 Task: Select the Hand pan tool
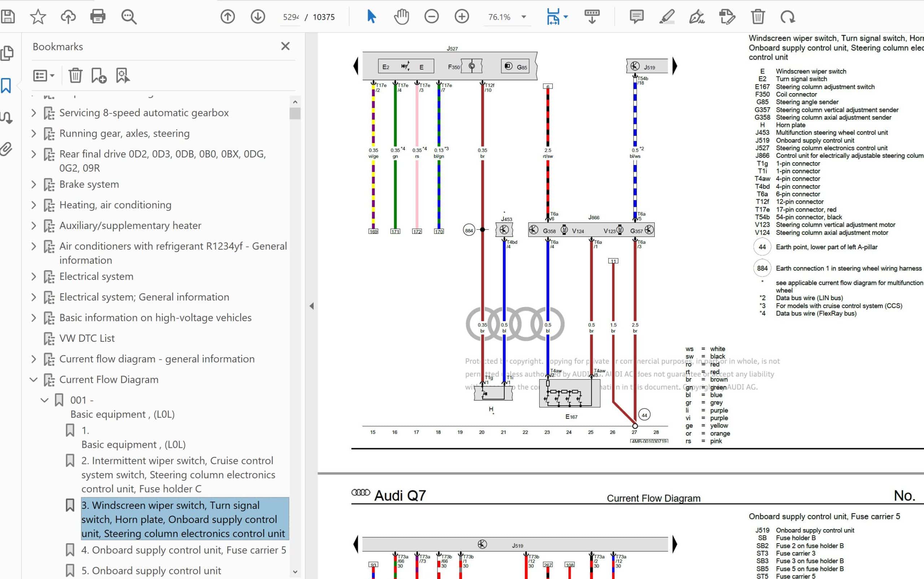[x=401, y=17]
